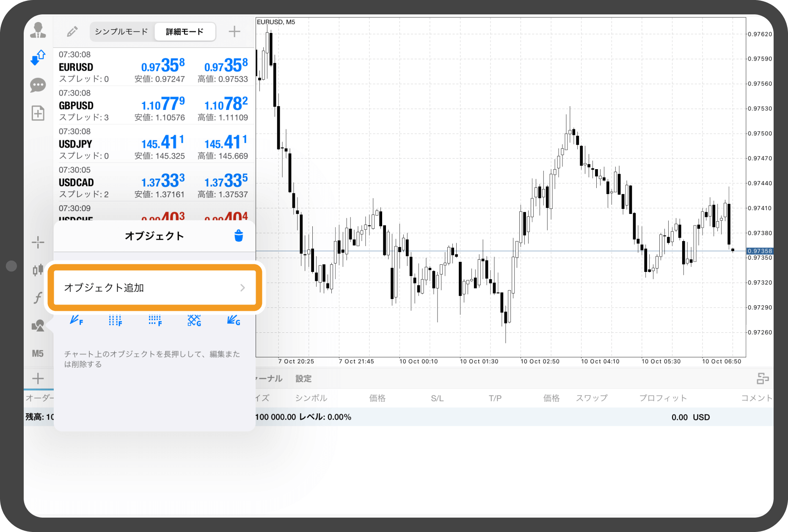Viewport: 788px width, 532px height.
Task: Open the 設定 tab
Action: tap(303, 379)
